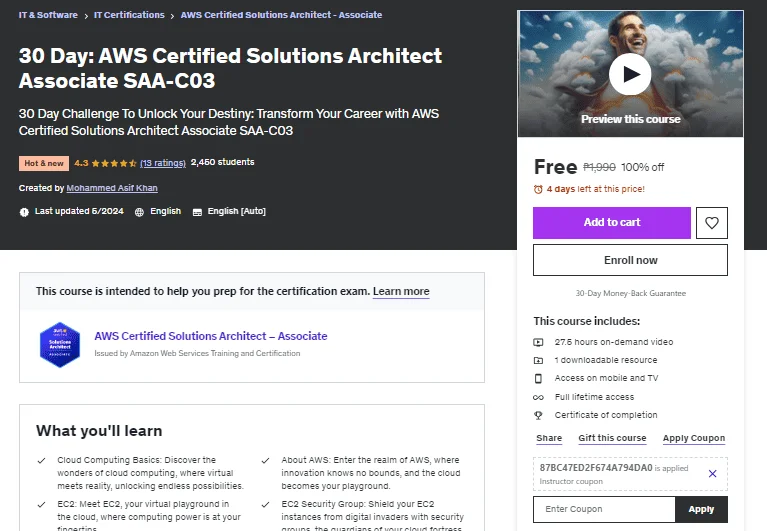The image size is (767, 531).
Task: Click the course preview thumbnail image
Action: point(631,74)
